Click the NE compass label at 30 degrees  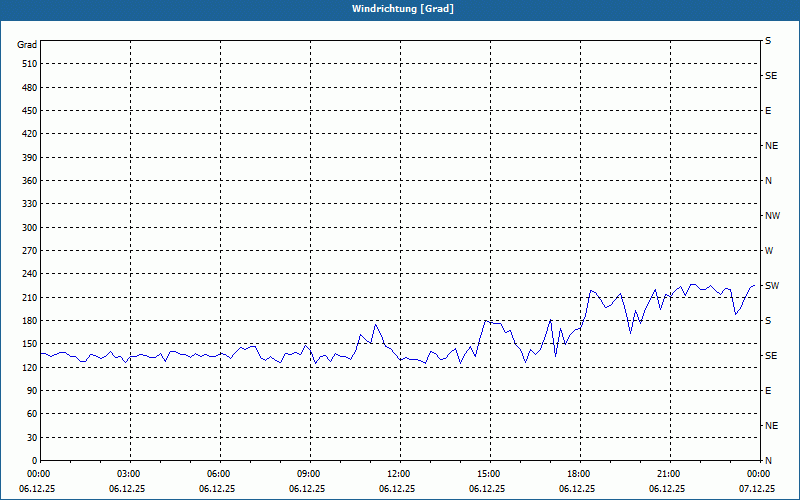coord(771,426)
